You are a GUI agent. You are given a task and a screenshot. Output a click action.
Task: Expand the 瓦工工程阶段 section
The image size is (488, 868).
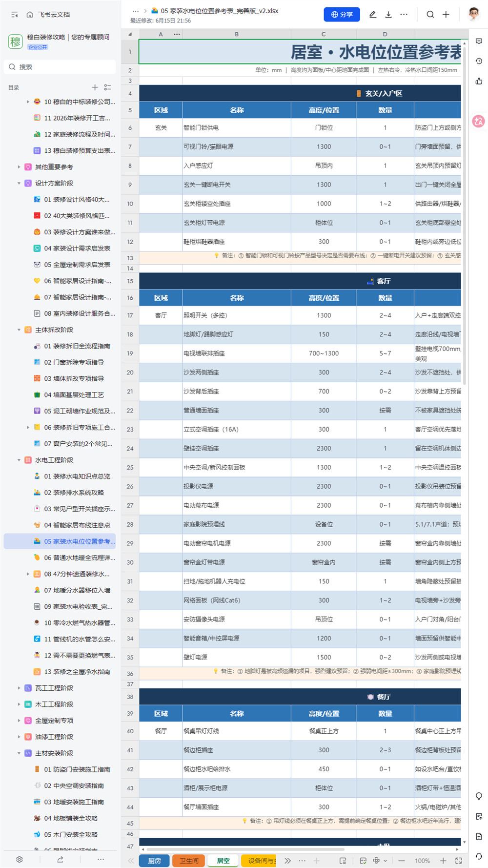pos(19,688)
